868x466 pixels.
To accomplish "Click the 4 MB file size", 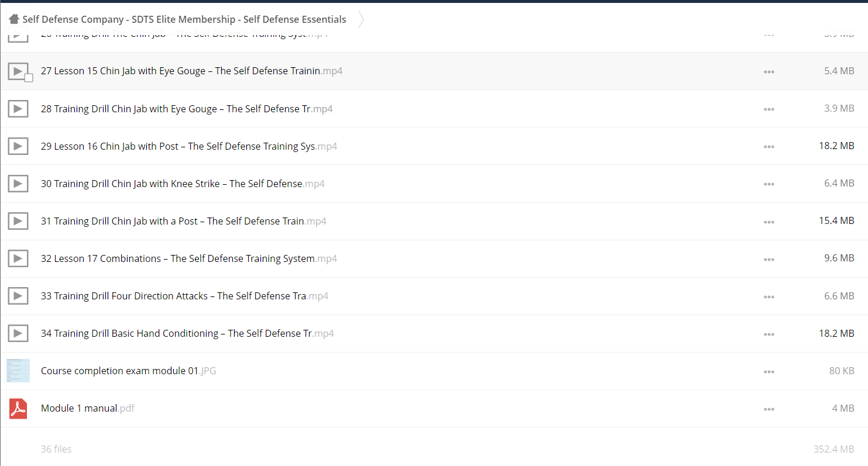I will [x=843, y=408].
